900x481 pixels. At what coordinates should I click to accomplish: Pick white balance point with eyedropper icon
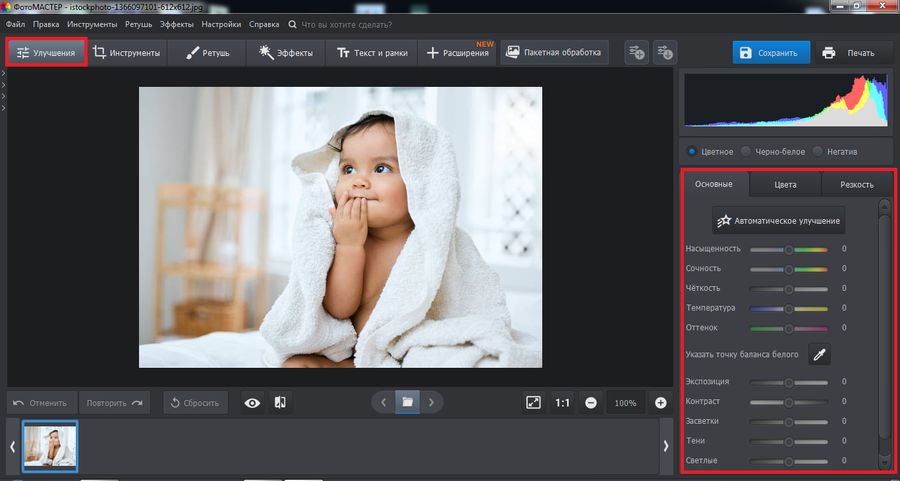(x=819, y=355)
